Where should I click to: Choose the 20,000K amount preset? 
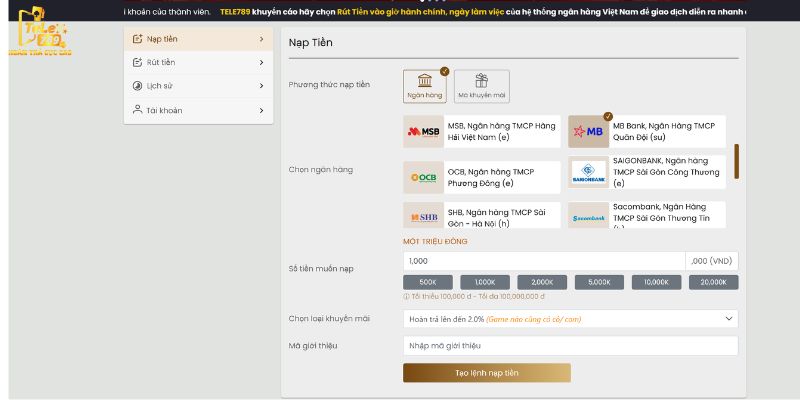pyautogui.click(x=714, y=283)
